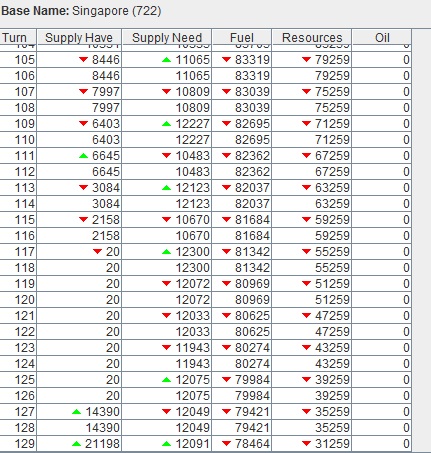Click the Base Name Singapore (722) label
This screenshot has height=453, width=431.
click(x=81, y=11)
